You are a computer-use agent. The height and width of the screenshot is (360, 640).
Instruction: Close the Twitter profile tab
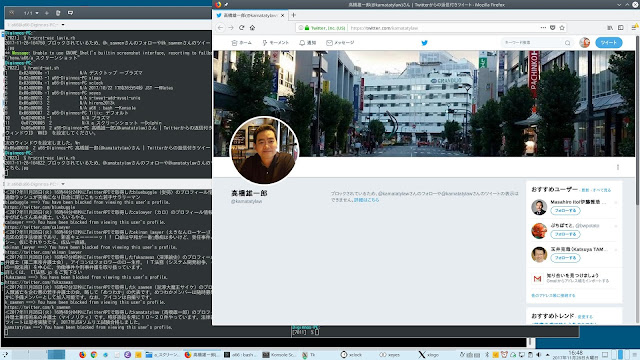coord(282,16)
